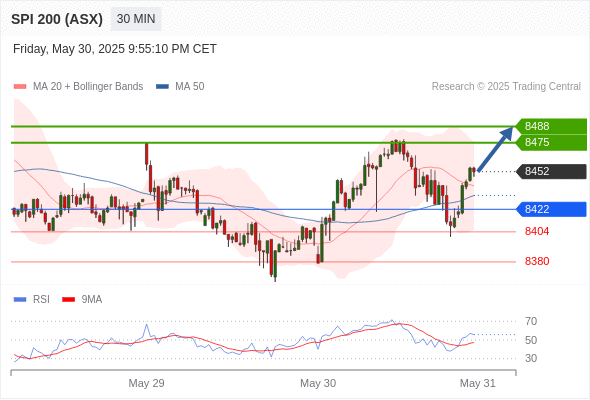This screenshot has height=400, width=590.
Task: Click the MA 20 pink legend swatch
Action: (20, 87)
